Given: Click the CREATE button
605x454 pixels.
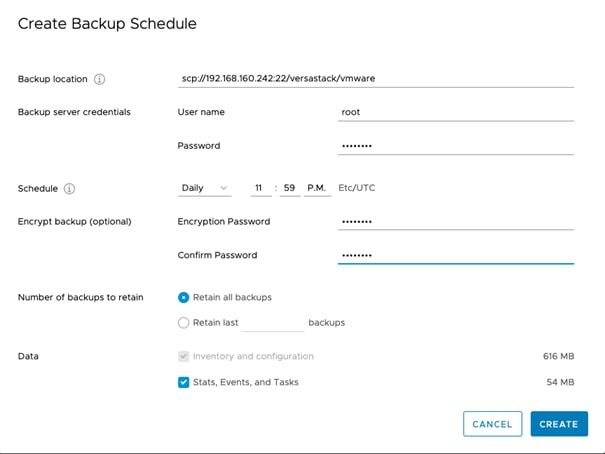Looking at the screenshot, I should (559, 424).
